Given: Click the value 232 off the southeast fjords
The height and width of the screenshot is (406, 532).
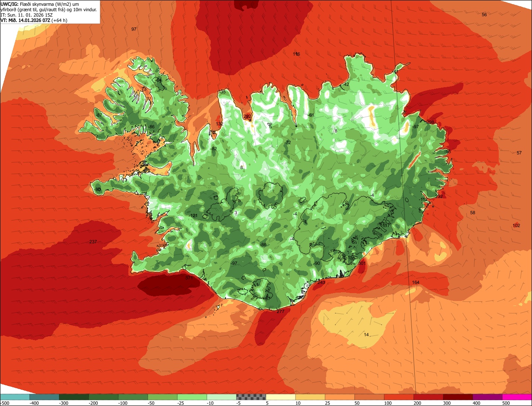Looking at the screenshot, I should pyautogui.click(x=439, y=196).
